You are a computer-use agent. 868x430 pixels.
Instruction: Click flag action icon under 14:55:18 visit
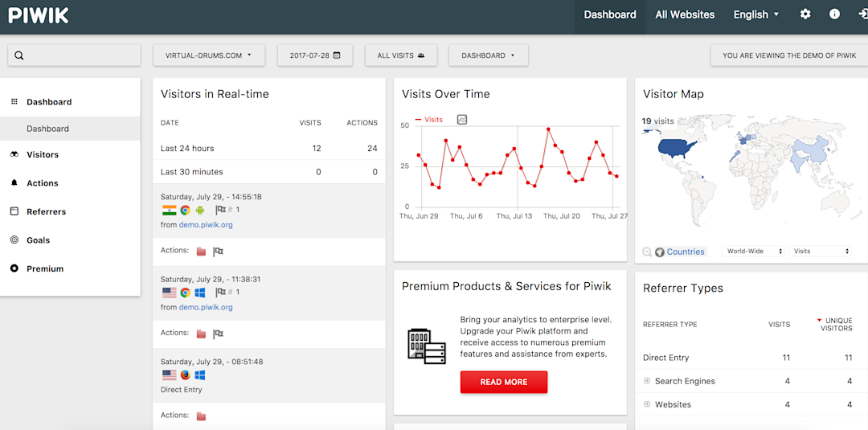pos(218,252)
